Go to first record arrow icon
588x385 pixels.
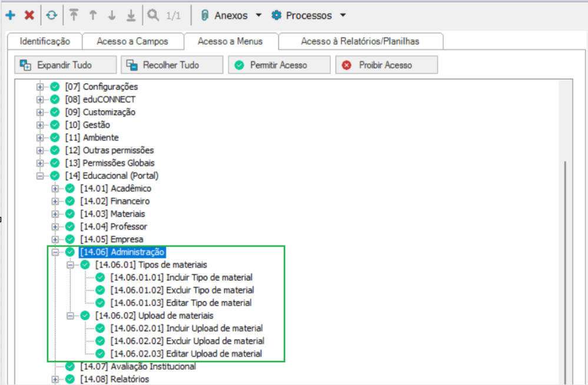pos(74,15)
